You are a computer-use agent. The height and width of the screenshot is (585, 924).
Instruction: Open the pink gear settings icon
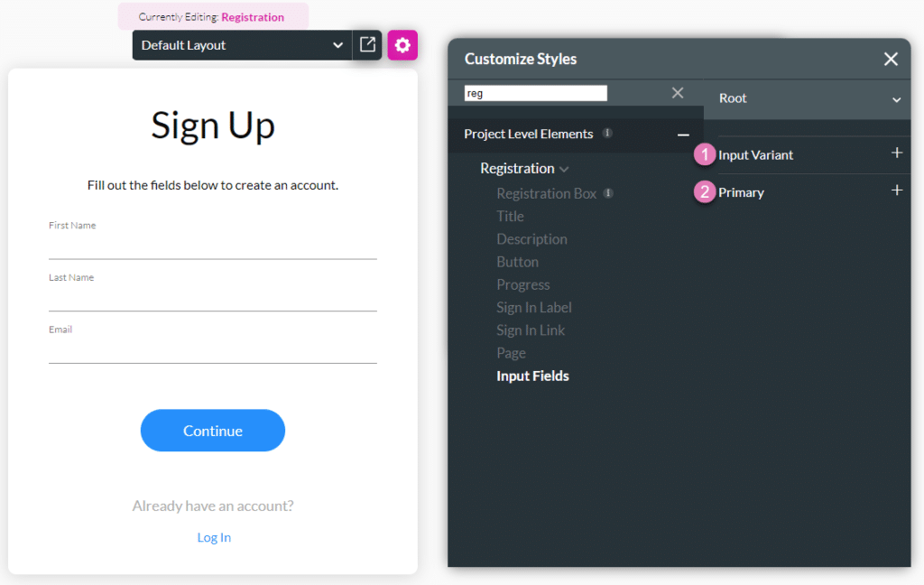(402, 45)
